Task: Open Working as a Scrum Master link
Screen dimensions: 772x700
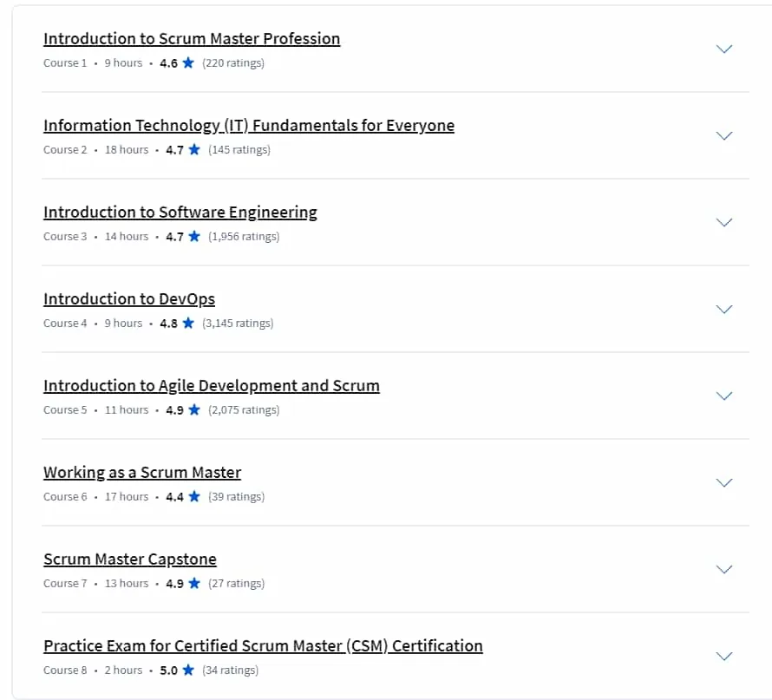Action: click(142, 472)
